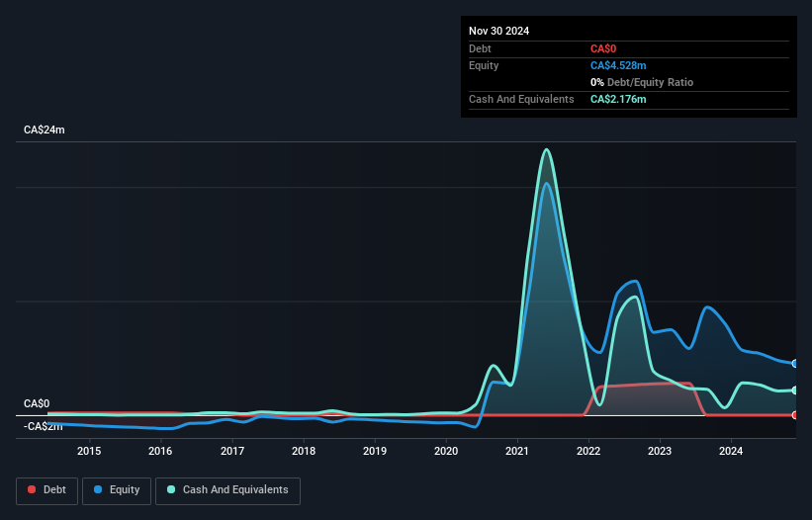Click the Equity row label in tooltip
Screen dimensions: 812x520
coord(484,65)
